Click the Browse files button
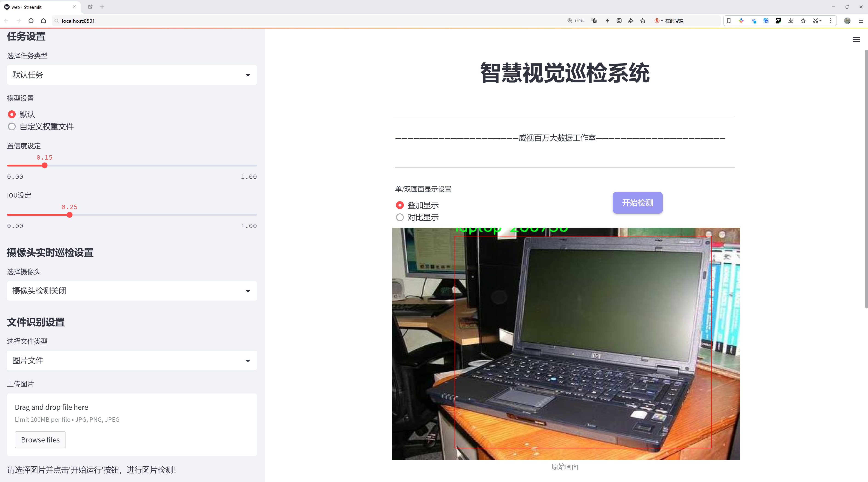868x482 pixels. point(40,440)
